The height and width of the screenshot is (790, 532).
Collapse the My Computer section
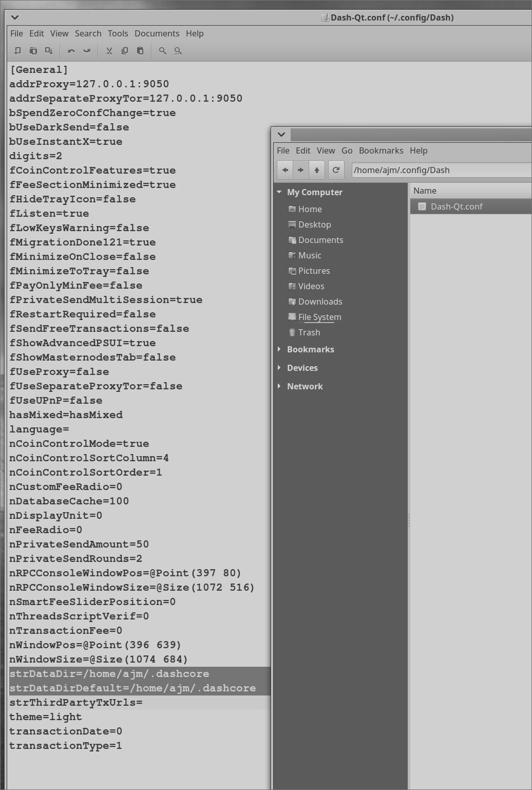pyautogui.click(x=279, y=192)
